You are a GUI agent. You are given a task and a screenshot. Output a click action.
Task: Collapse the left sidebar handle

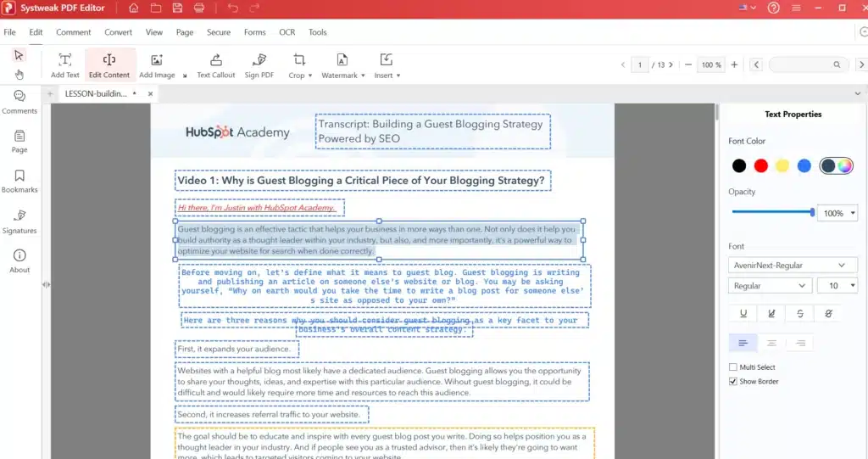click(46, 284)
